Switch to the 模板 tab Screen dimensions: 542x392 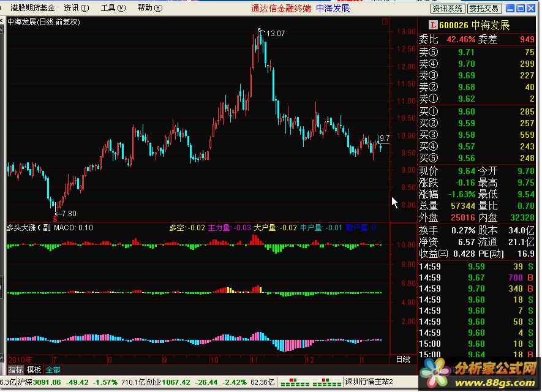pos(34,370)
